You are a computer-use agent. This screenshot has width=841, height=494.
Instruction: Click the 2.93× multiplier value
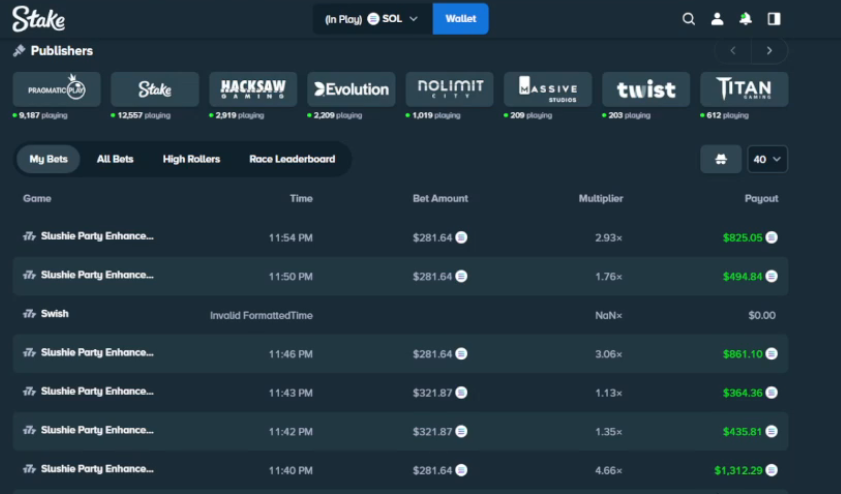(x=609, y=238)
